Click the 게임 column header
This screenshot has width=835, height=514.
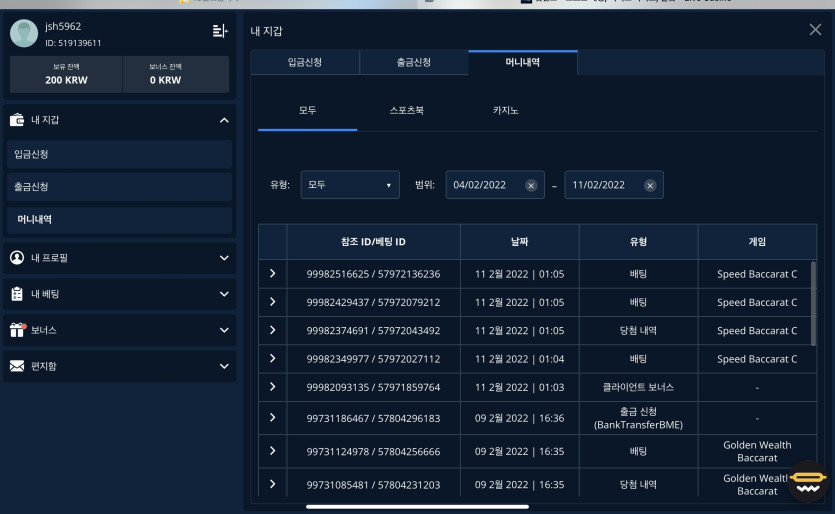click(757, 242)
